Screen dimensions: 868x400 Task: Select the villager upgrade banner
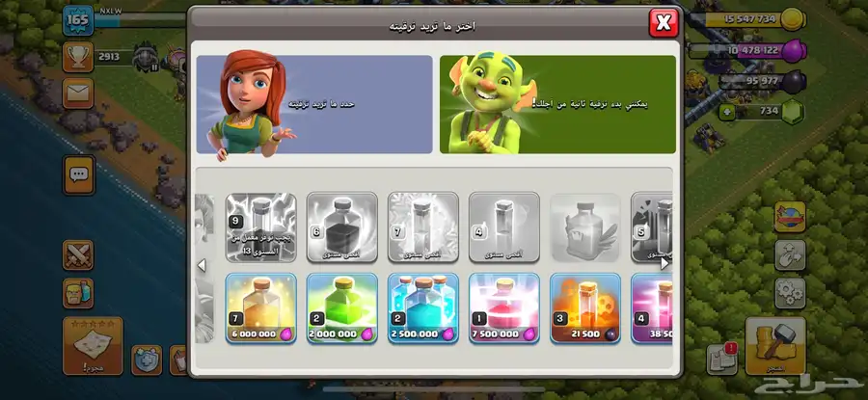[x=314, y=104]
